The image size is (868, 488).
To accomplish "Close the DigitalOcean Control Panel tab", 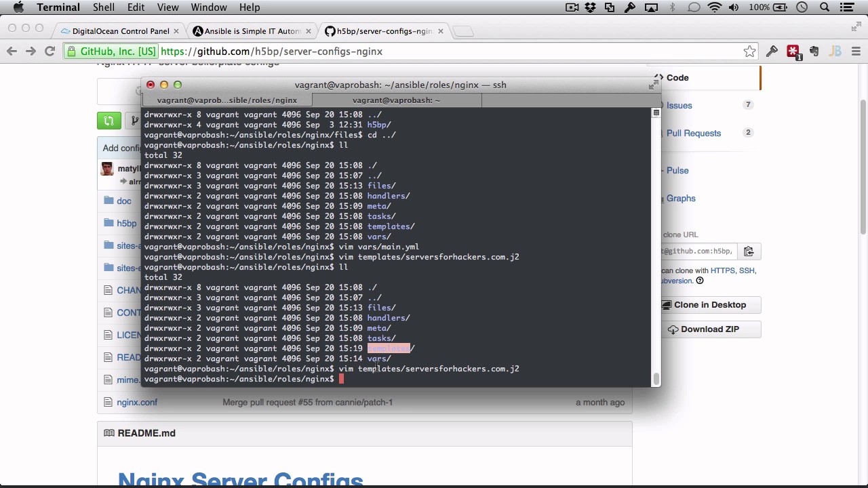I will click(x=176, y=31).
